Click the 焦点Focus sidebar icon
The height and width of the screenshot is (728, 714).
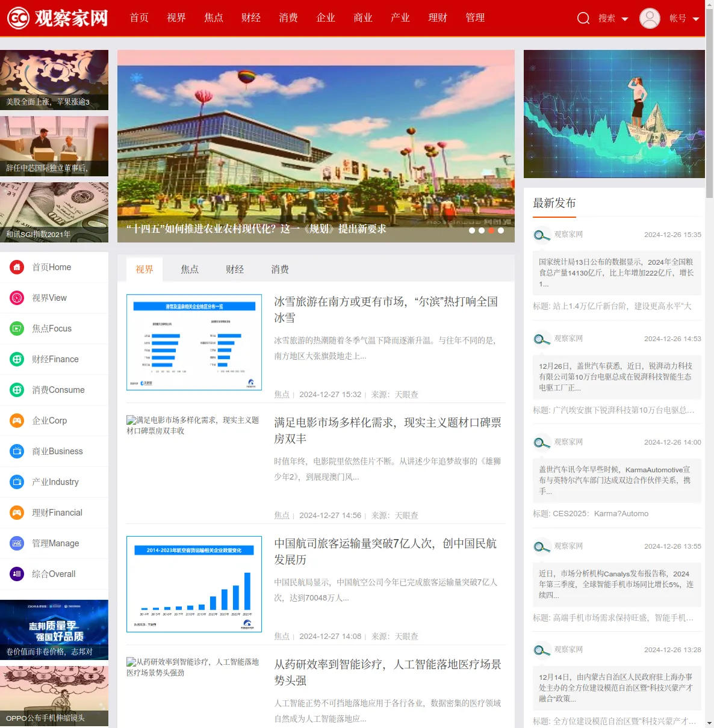17,329
